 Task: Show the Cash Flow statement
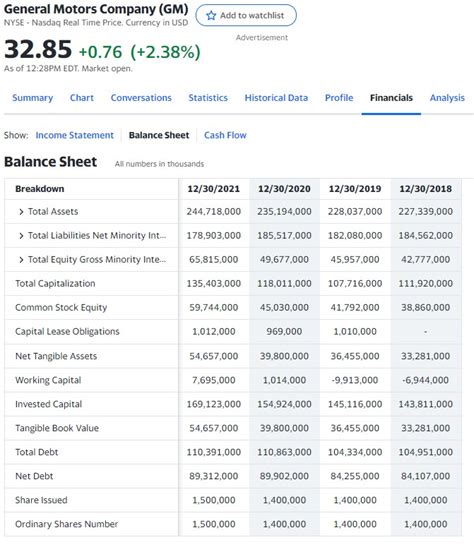click(x=225, y=135)
